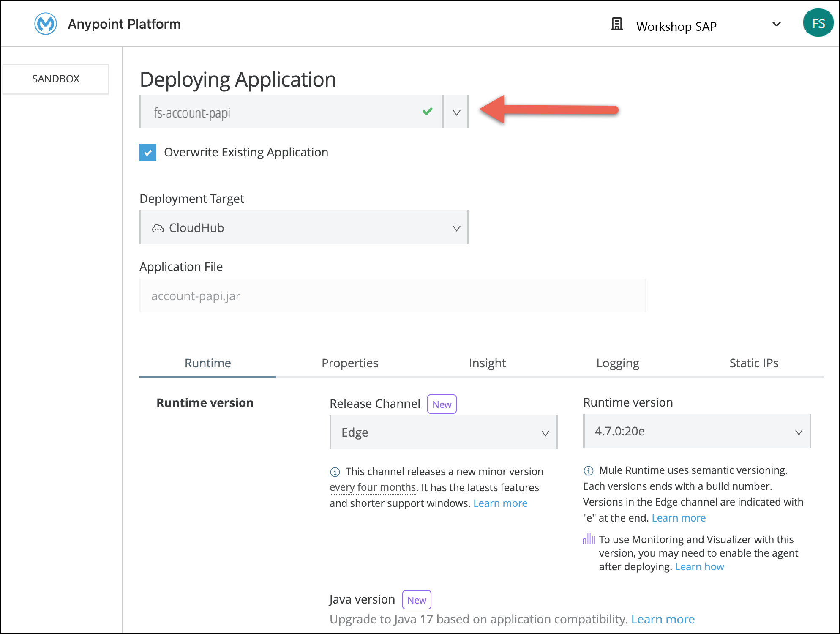Toggle the Overwrite Existing Application checkbox
The height and width of the screenshot is (634, 840).
pos(148,152)
